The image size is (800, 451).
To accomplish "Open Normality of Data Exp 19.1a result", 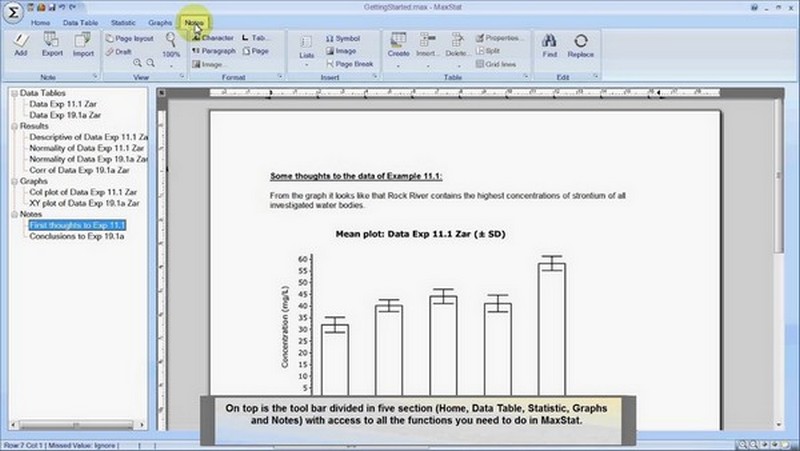I will [x=88, y=159].
